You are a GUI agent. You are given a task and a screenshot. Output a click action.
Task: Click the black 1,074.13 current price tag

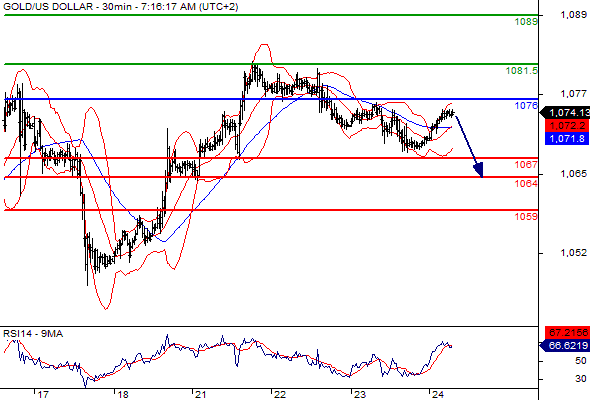(566, 113)
